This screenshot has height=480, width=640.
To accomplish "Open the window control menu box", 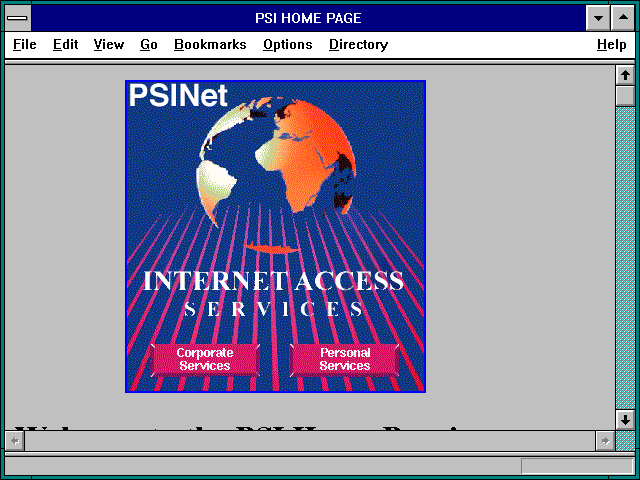I will pyautogui.click(x=18, y=18).
